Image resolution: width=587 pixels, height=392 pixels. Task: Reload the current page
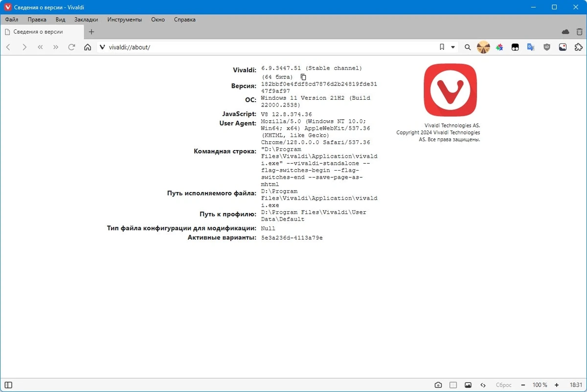point(71,47)
